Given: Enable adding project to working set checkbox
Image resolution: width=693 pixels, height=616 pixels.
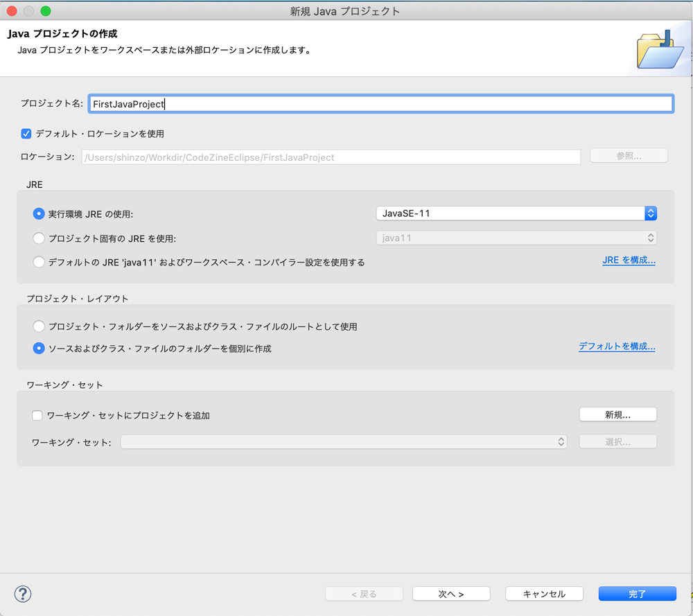Looking at the screenshot, I should (37, 415).
